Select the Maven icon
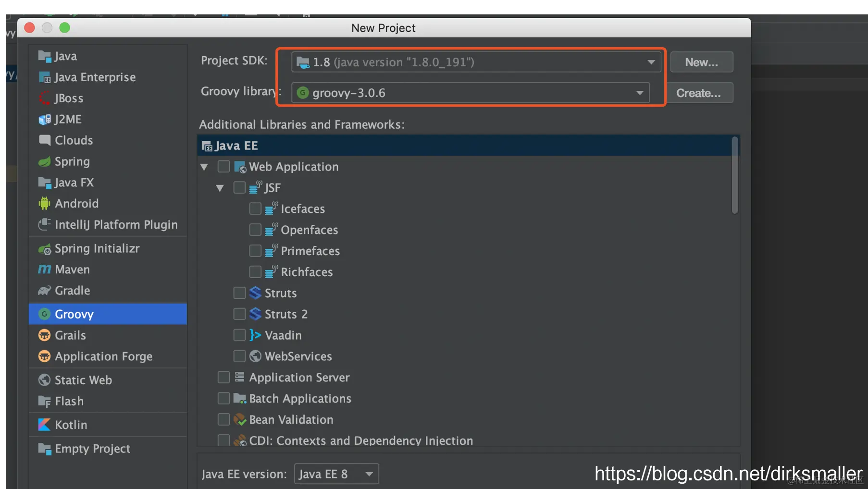The width and height of the screenshot is (868, 489). (44, 269)
